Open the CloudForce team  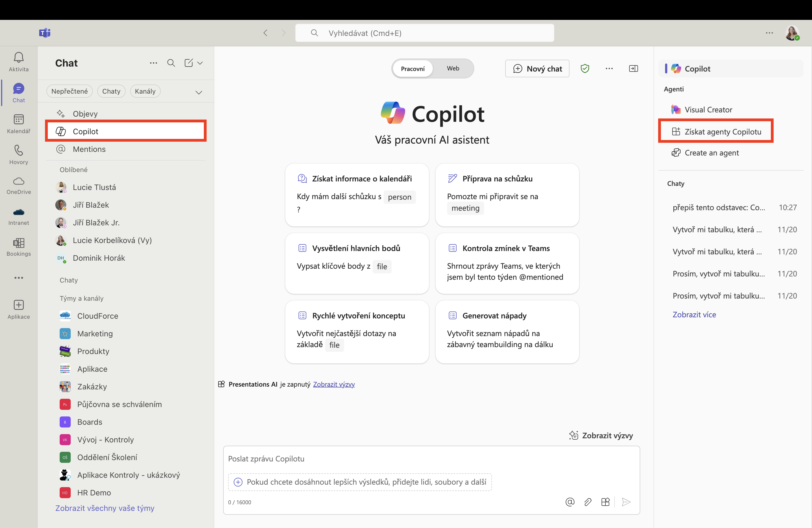click(126, 316)
